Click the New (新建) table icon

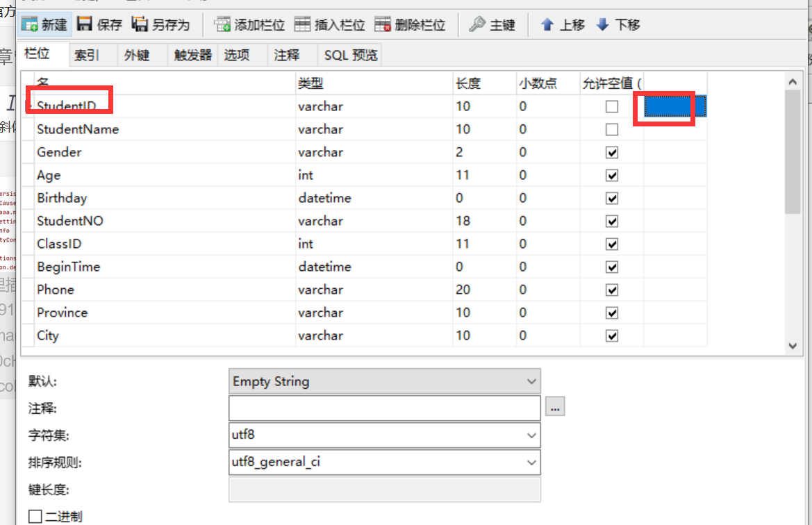click(x=29, y=24)
